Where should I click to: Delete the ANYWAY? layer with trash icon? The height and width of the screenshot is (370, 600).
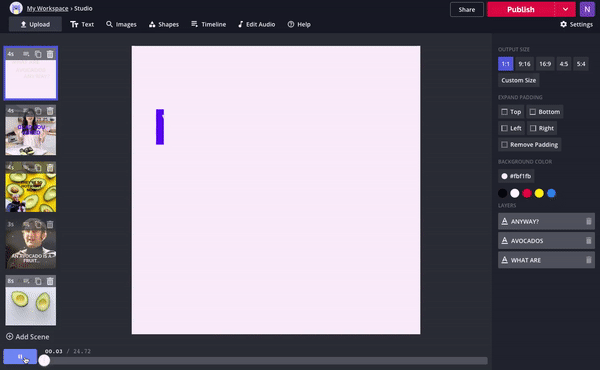pos(589,221)
